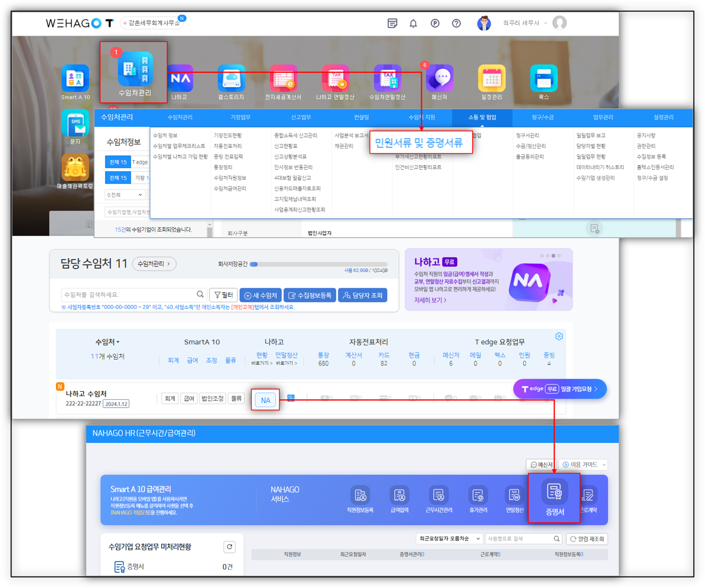The height and width of the screenshot is (588, 705).
Task: Click search magnifier in 수임처 search box
Action: (x=200, y=294)
